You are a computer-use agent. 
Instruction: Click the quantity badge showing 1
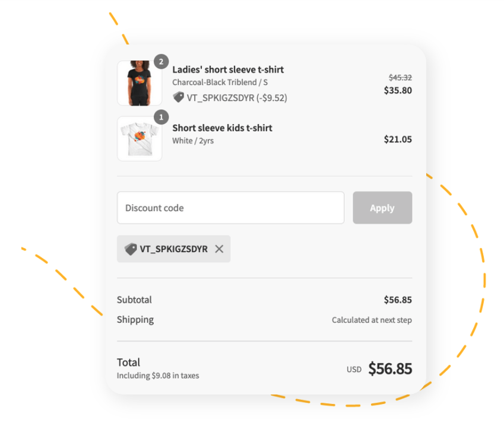point(160,117)
